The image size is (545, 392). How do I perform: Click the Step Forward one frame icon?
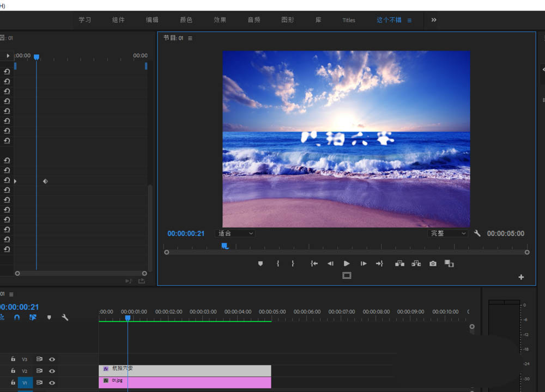(363, 264)
